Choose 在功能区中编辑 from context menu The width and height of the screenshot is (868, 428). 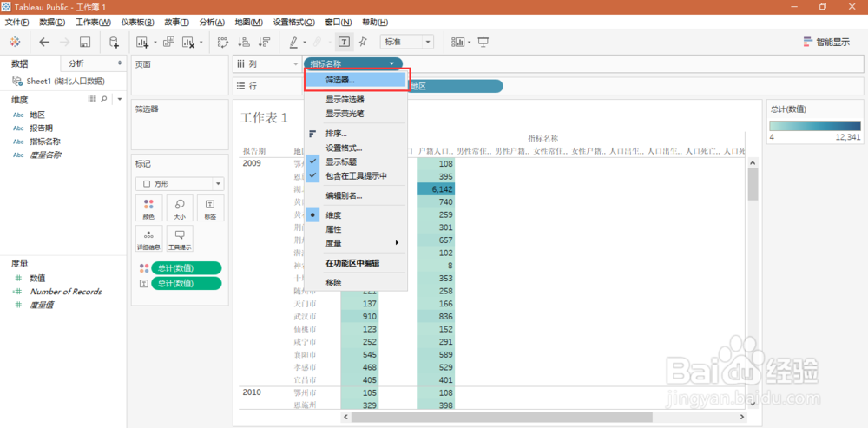[x=356, y=263]
